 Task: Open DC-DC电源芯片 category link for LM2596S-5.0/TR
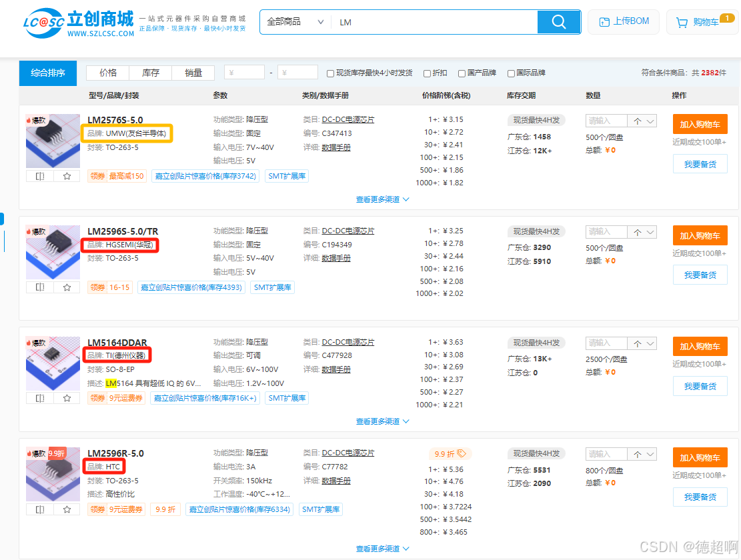[x=347, y=231]
